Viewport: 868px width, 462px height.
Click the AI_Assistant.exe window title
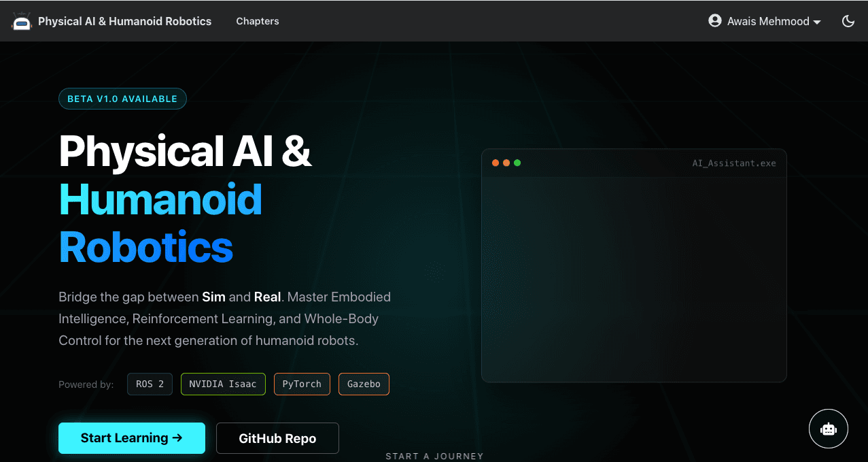pos(733,163)
